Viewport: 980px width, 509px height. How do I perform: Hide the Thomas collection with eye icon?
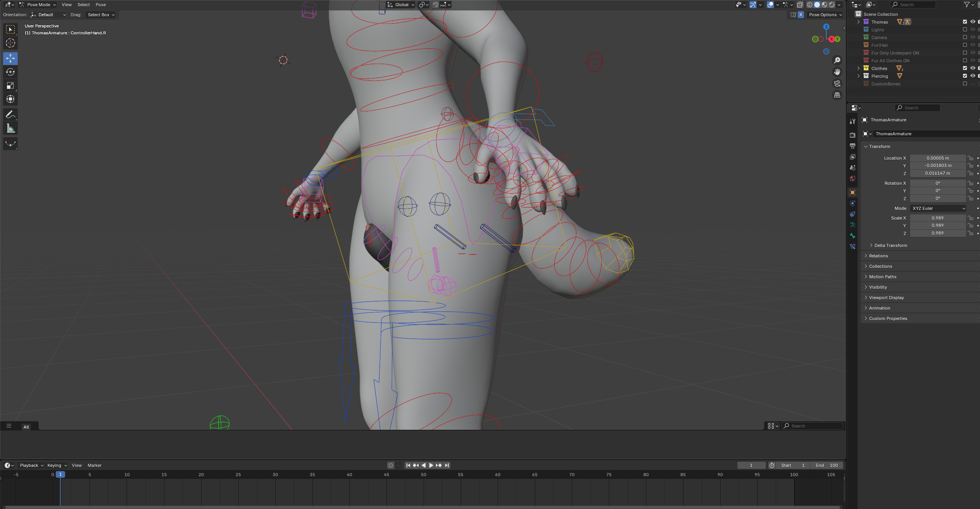[973, 22]
